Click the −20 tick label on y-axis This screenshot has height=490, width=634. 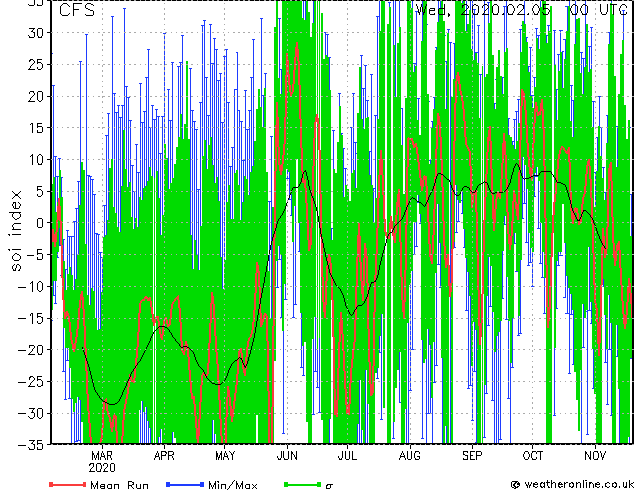tap(31, 350)
